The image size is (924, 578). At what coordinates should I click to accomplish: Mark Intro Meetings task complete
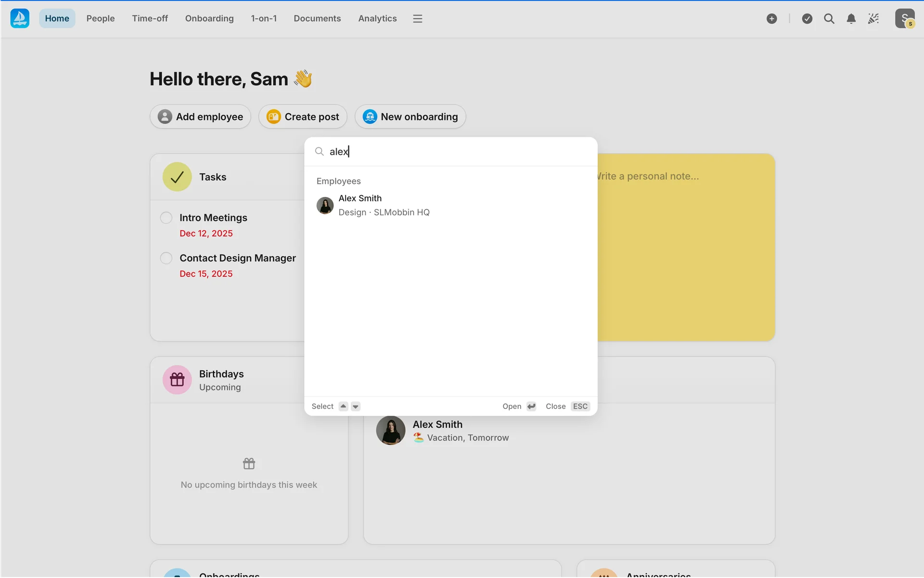tap(166, 218)
